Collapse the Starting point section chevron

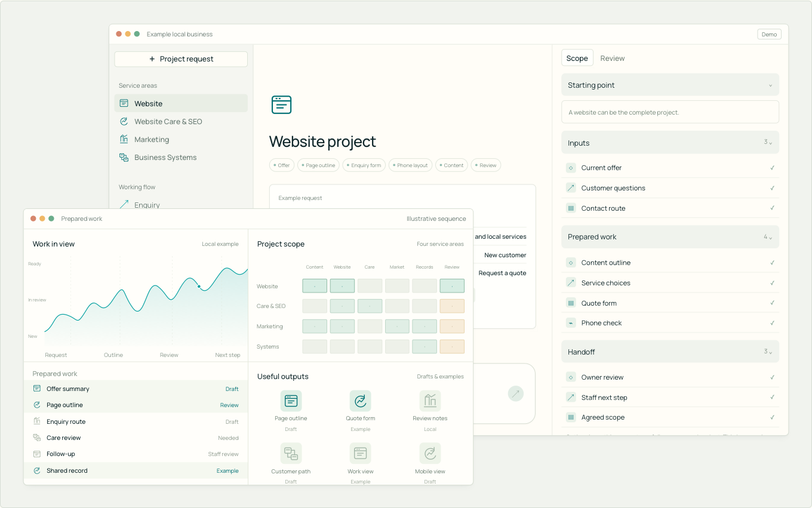[x=770, y=85]
